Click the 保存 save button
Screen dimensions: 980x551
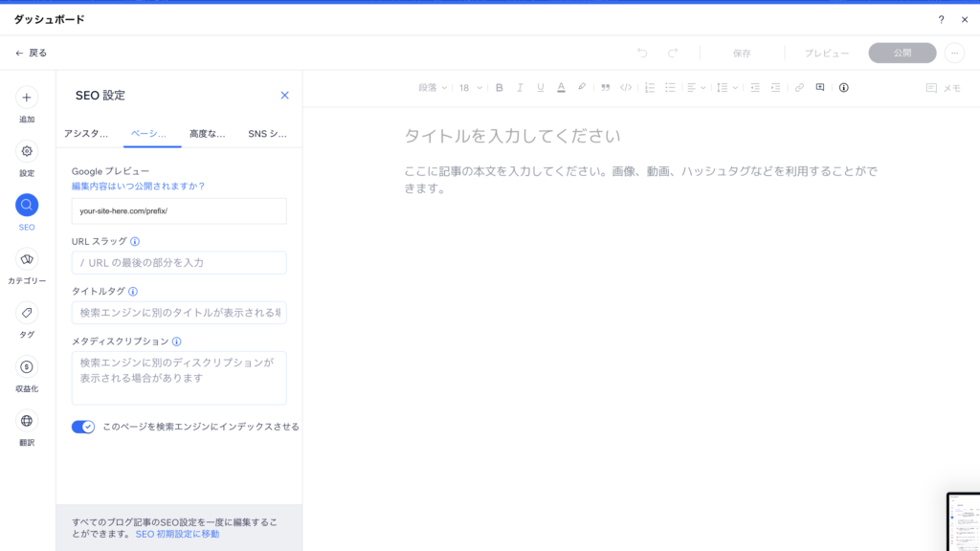click(742, 54)
